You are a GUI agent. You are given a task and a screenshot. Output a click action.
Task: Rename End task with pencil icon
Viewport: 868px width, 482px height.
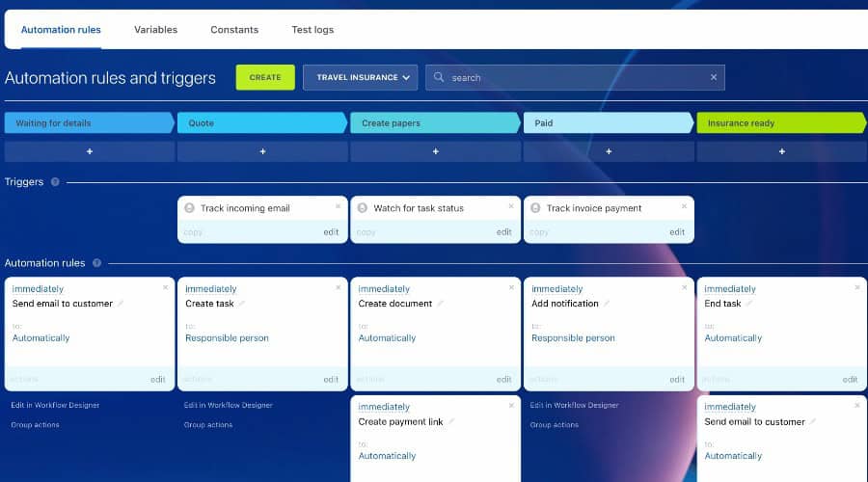[x=748, y=304]
